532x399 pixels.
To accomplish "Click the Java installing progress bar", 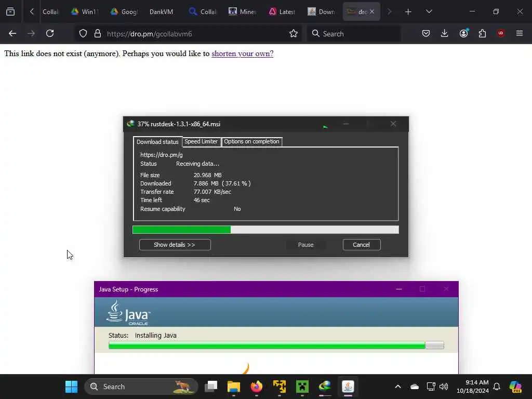I will [x=276, y=345].
